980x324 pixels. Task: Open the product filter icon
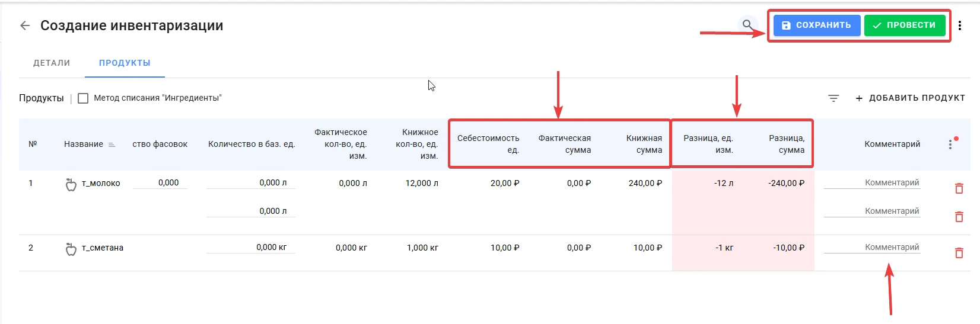tap(833, 98)
